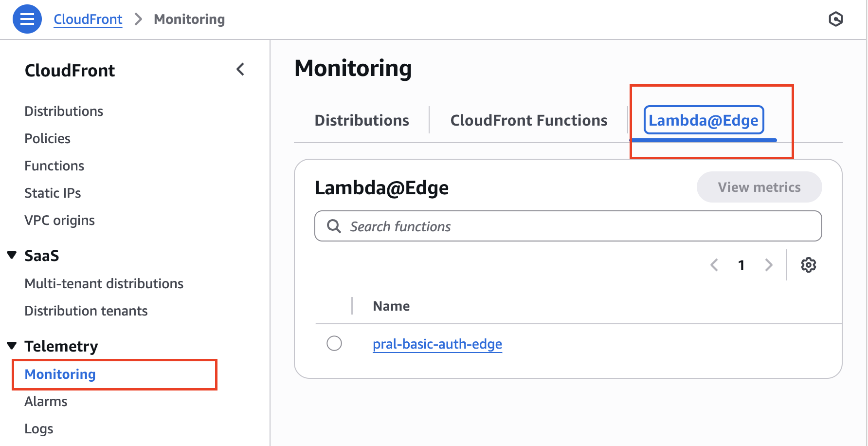This screenshot has height=446, width=868.
Task: Go to next page of functions
Action: (x=769, y=265)
